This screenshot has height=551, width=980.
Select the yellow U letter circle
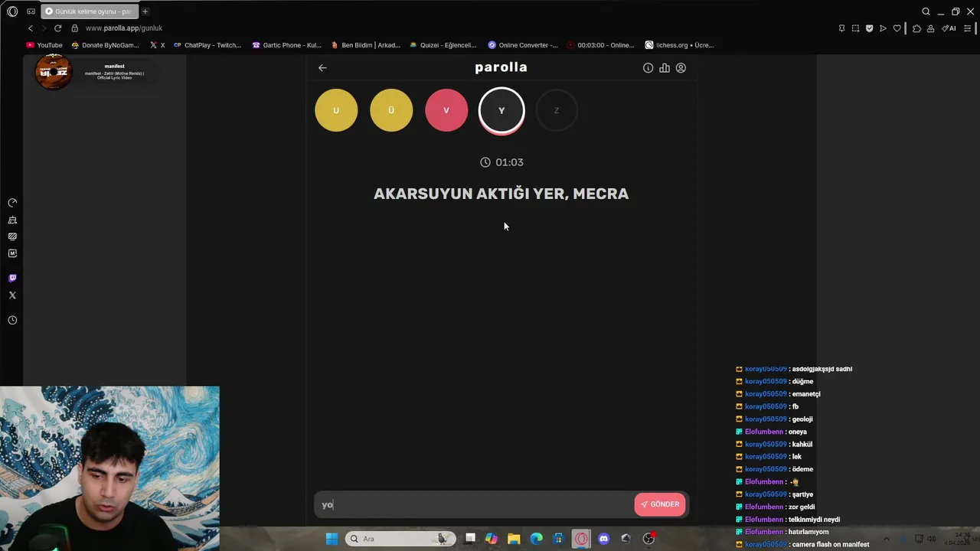tap(336, 110)
